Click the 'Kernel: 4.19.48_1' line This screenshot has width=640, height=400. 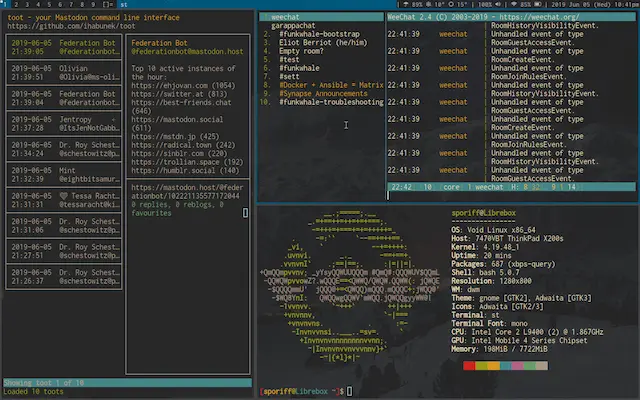(485, 247)
